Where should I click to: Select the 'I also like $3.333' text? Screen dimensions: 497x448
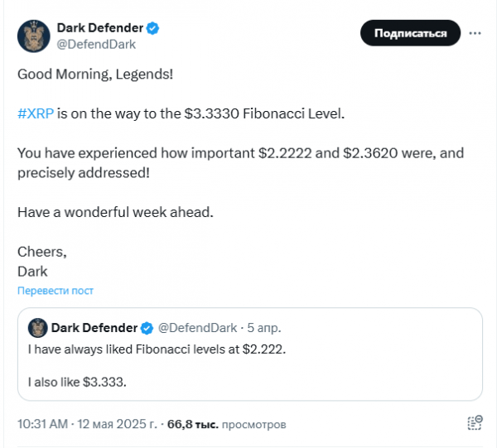(77, 382)
